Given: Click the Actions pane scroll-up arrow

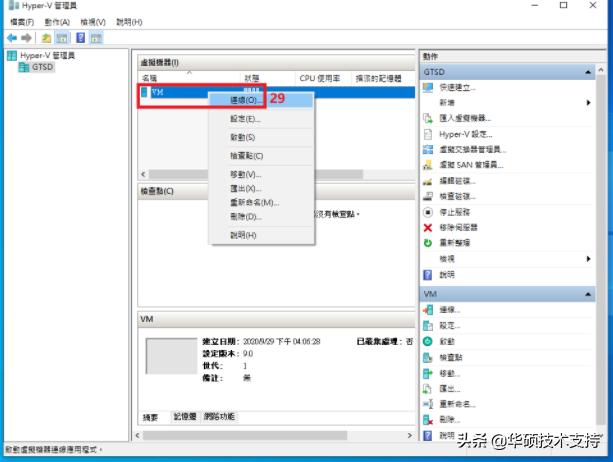Looking at the screenshot, I should coord(601,70).
